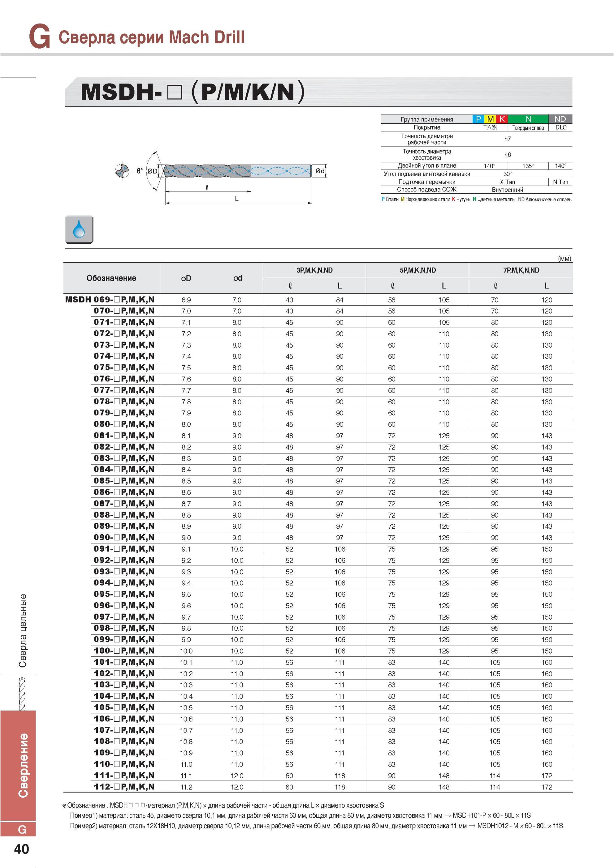Select the 'MSDH 069-□P,M,K,N' designation
This screenshot has width=614, height=868.
click(110, 299)
